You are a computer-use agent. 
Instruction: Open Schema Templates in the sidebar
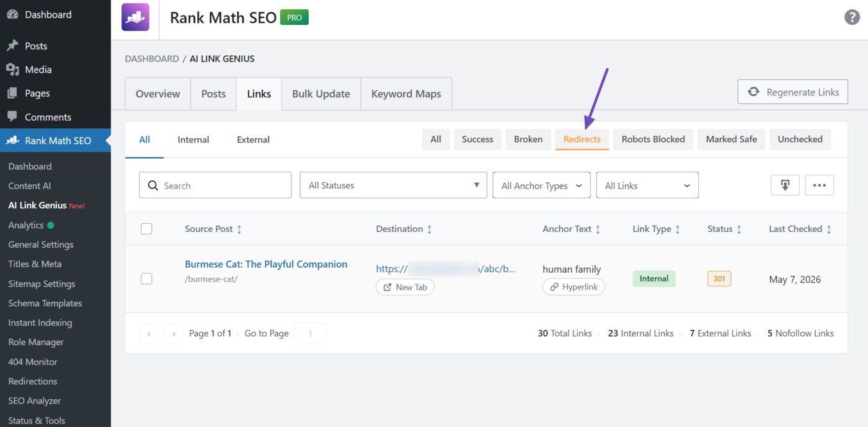tap(45, 303)
